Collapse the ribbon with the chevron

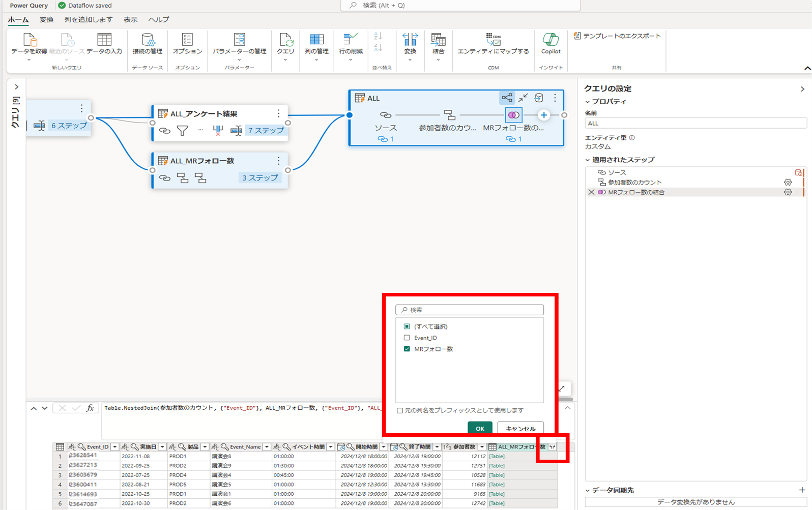(x=807, y=68)
